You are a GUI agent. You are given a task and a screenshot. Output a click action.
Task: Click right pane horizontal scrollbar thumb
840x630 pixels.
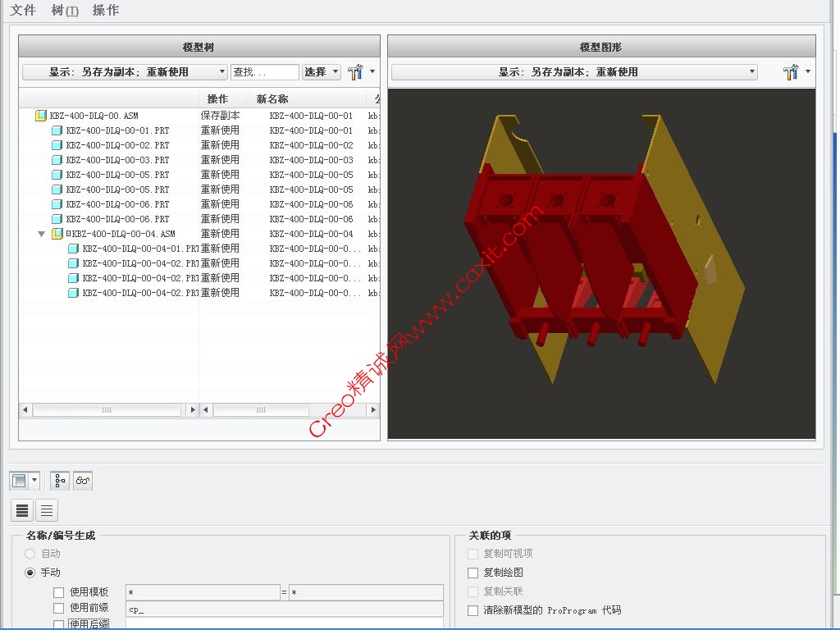[261, 410]
